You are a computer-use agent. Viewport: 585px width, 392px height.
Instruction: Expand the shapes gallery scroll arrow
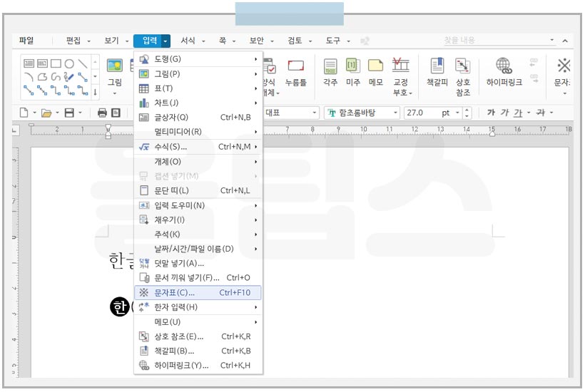[x=95, y=92]
